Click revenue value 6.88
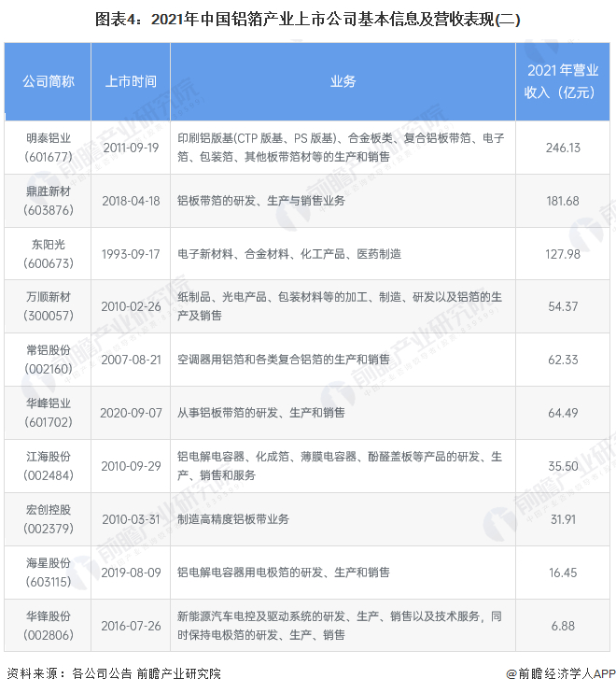616x693 pixels. point(563,626)
